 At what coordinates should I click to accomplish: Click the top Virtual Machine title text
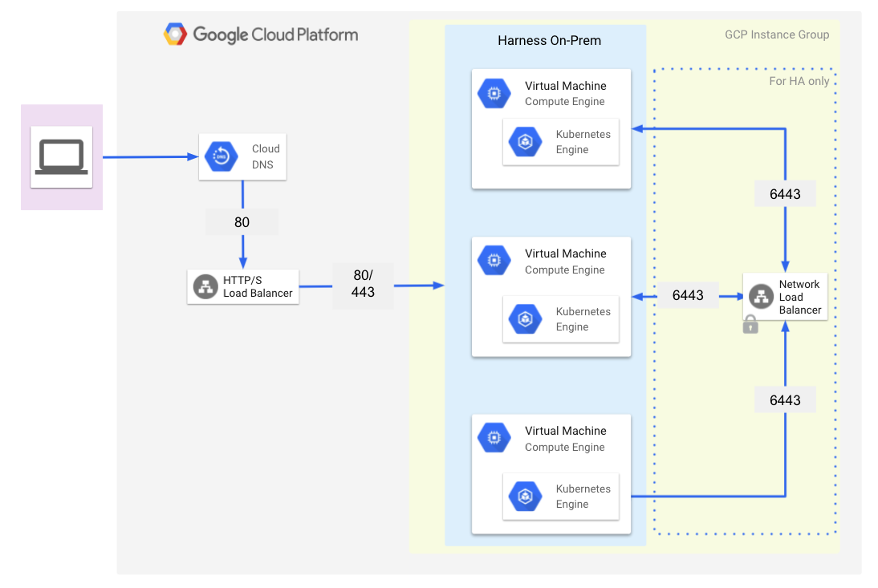coord(566,86)
